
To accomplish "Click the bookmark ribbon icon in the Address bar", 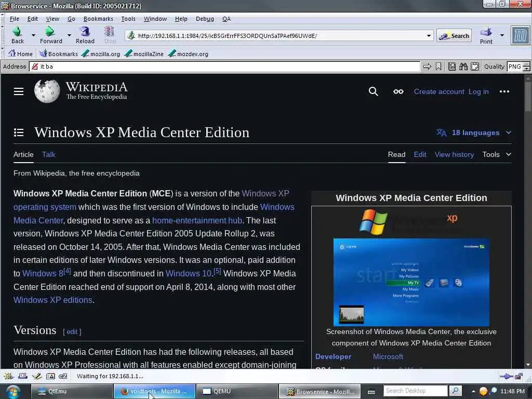I will pyautogui.click(x=438, y=66).
